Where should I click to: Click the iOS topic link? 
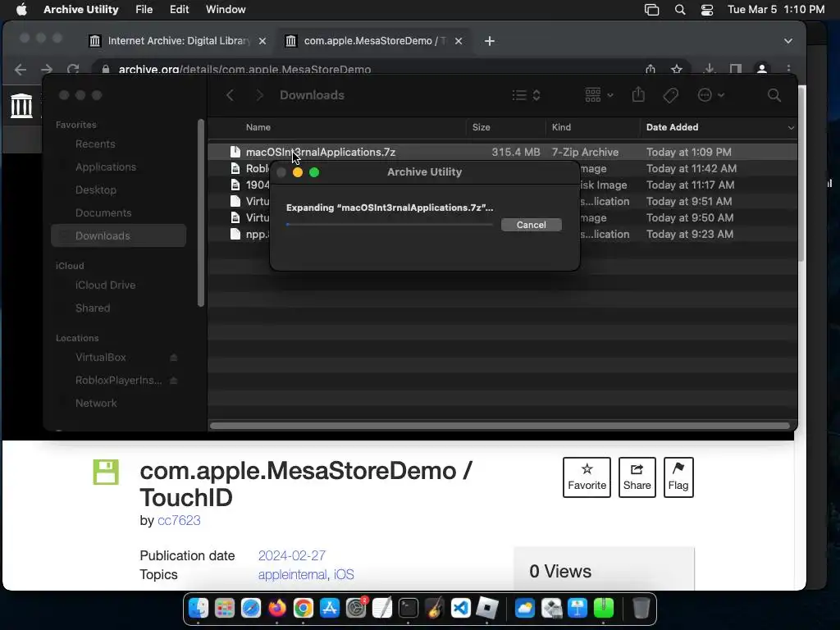click(x=344, y=574)
